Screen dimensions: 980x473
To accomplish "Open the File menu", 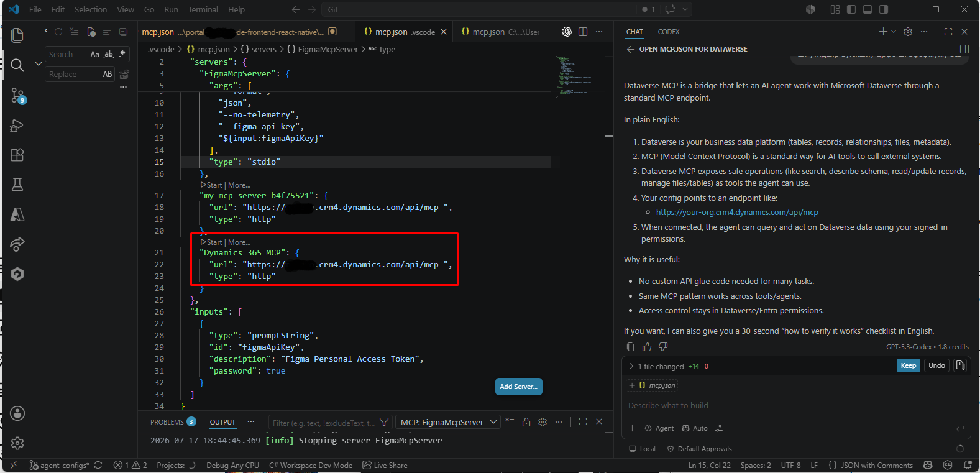I will [35, 9].
